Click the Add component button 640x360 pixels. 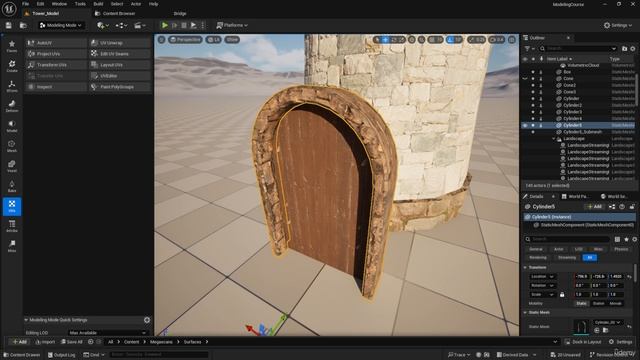(x=594, y=207)
